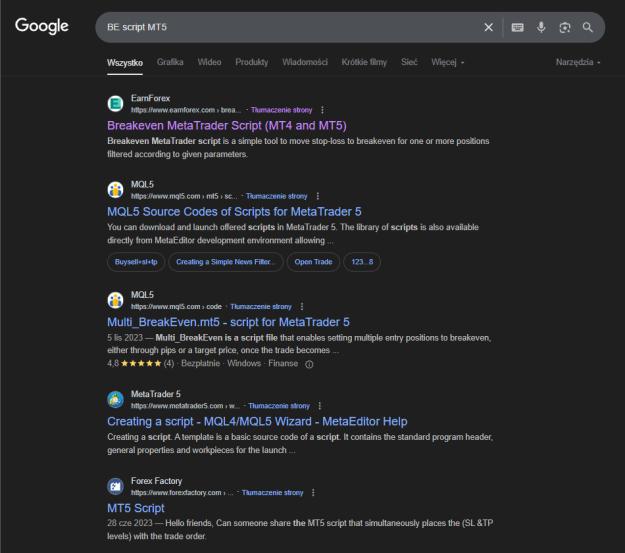Click the MetaTrader 5 favicon

coord(116,399)
